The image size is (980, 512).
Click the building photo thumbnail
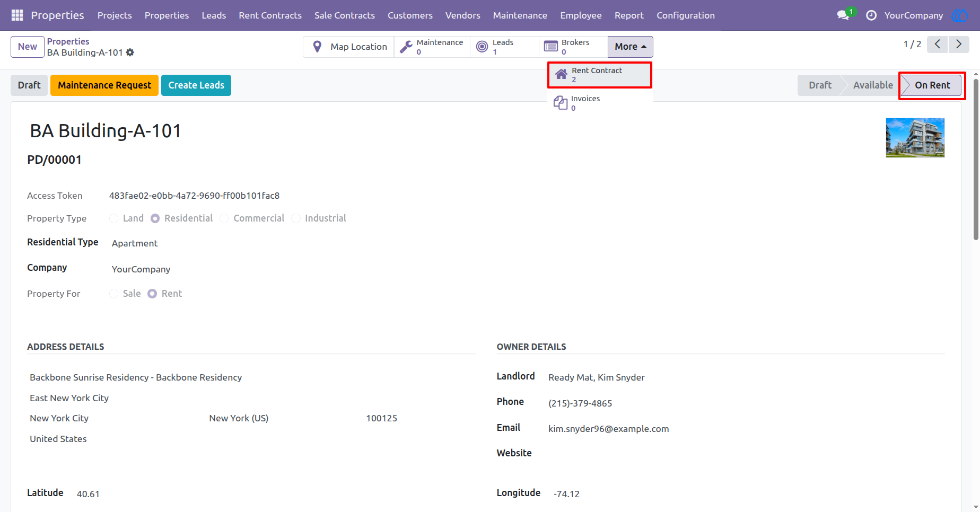(x=915, y=138)
